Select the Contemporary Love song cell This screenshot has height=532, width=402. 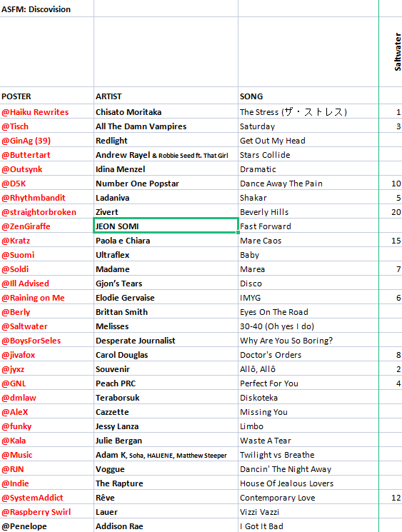[x=308, y=498]
